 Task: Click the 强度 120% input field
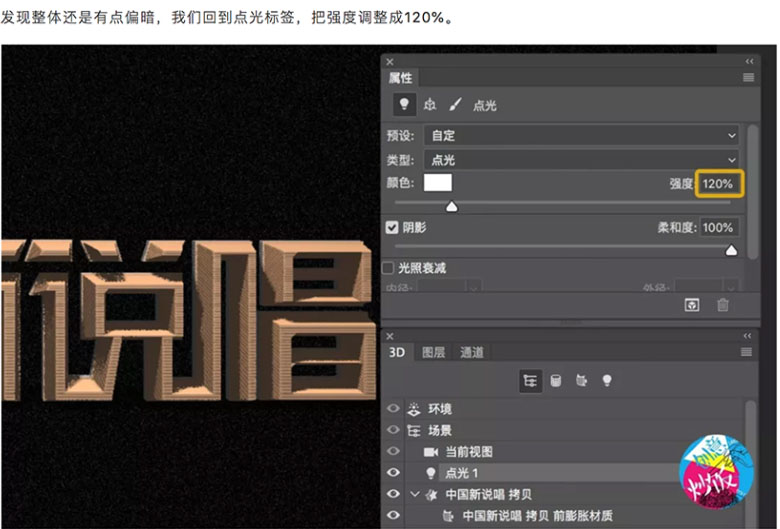pyautogui.click(x=719, y=184)
